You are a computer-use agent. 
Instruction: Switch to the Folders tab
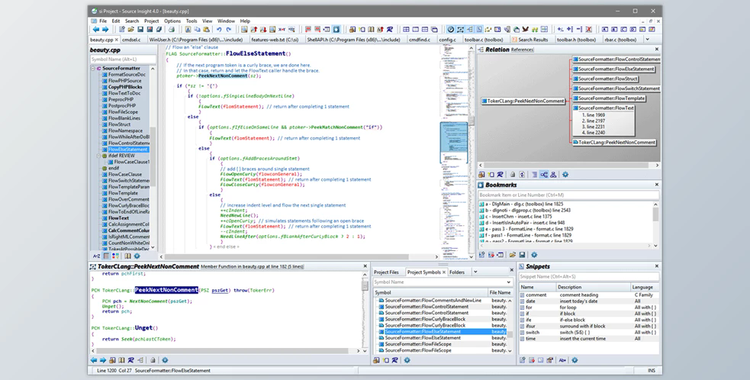click(457, 272)
